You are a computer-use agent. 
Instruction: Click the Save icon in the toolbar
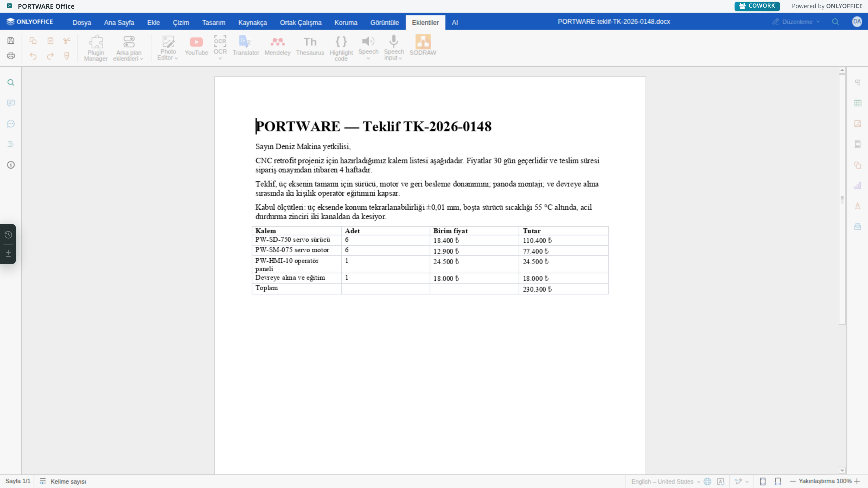click(x=11, y=41)
